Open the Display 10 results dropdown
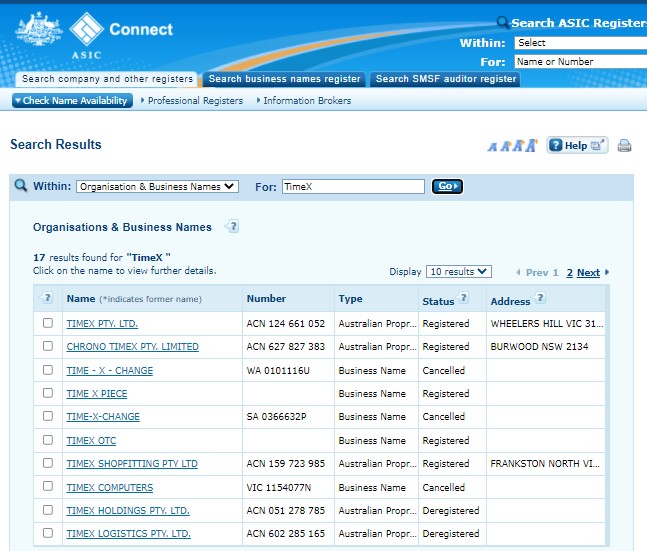Viewport: 647px width, 551px height. pyautogui.click(x=458, y=272)
